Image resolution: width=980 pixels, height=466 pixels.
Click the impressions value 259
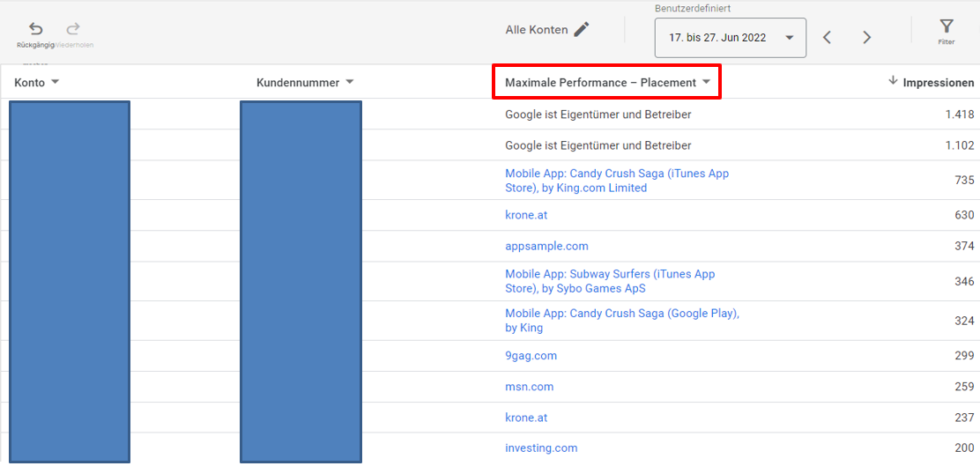[x=964, y=387]
